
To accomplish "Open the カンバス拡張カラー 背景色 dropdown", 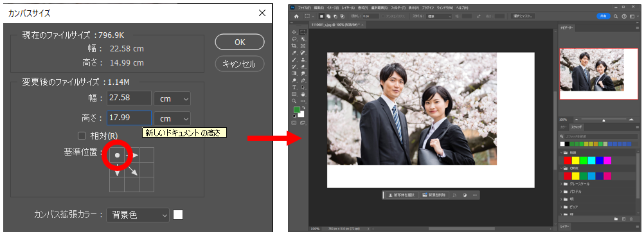I will click(x=138, y=215).
